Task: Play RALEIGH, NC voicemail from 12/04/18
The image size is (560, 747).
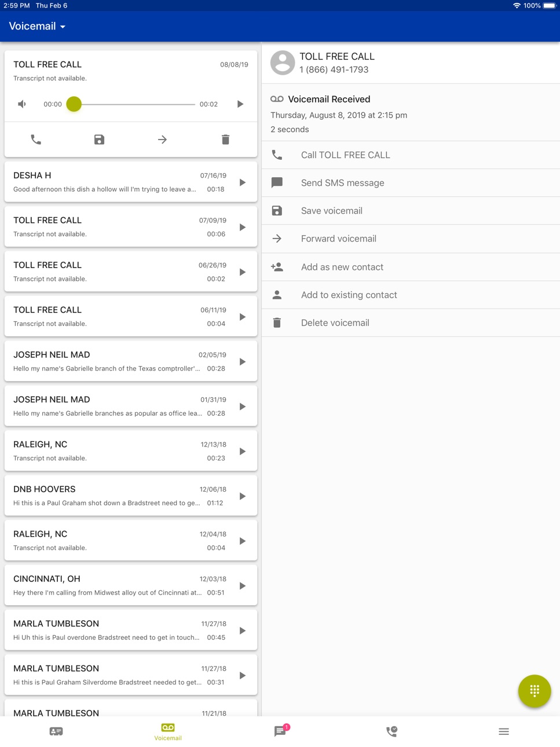Action: click(243, 541)
